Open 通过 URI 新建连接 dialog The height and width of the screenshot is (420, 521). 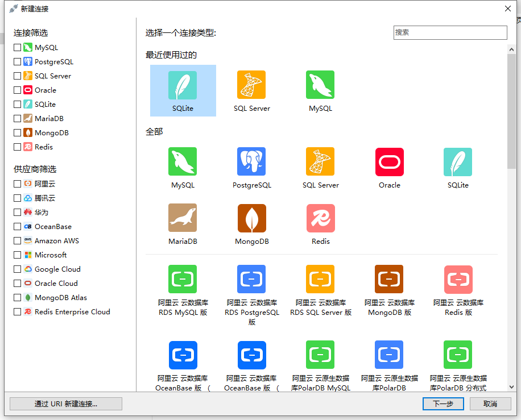(x=66, y=404)
